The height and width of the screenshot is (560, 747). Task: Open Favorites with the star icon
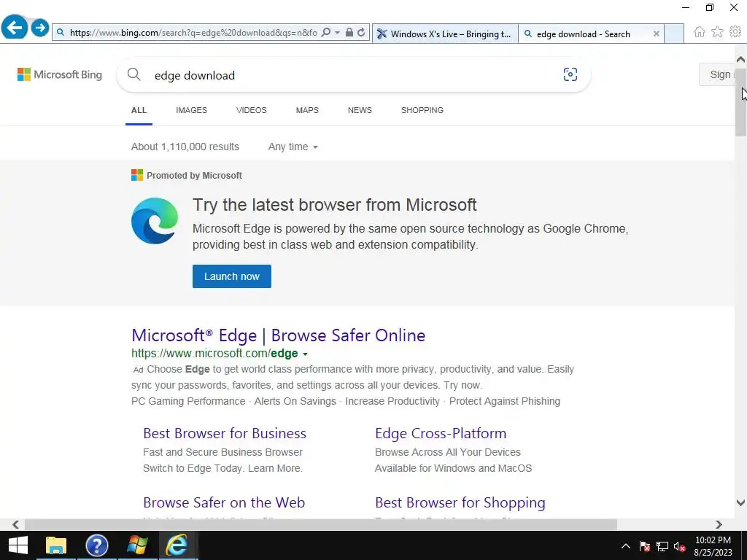717,32
